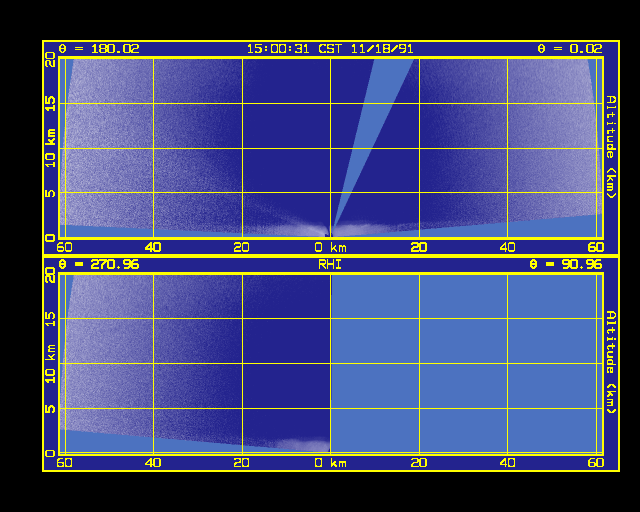Select upper panel's Altitude (km) axis title
640x512 pixels.
pyautogui.click(x=611, y=147)
